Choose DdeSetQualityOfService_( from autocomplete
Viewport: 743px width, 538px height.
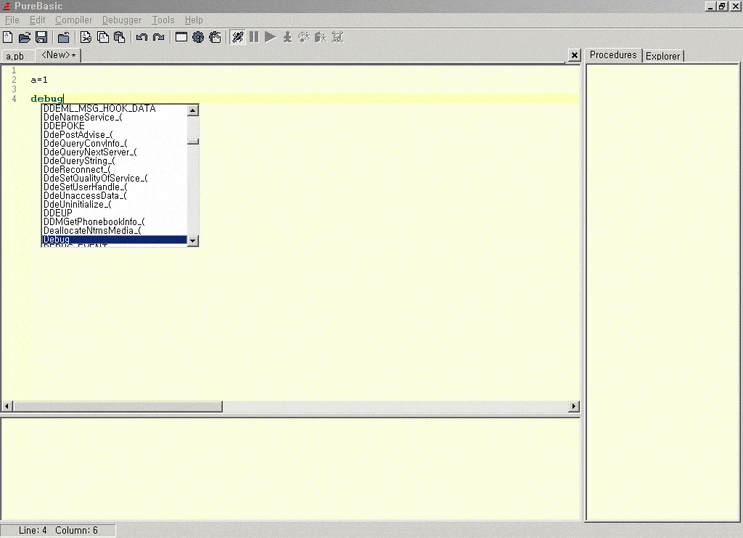(114, 178)
